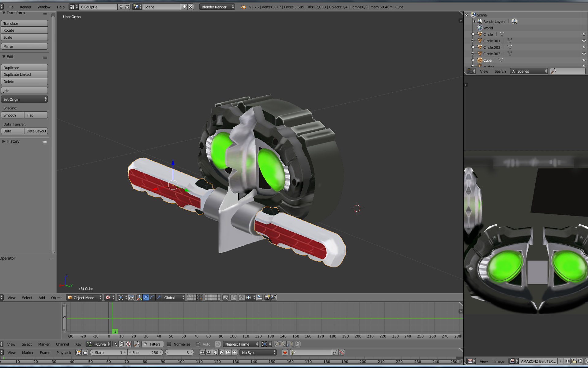Open the Set Origin dropdown

pos(24,99)
